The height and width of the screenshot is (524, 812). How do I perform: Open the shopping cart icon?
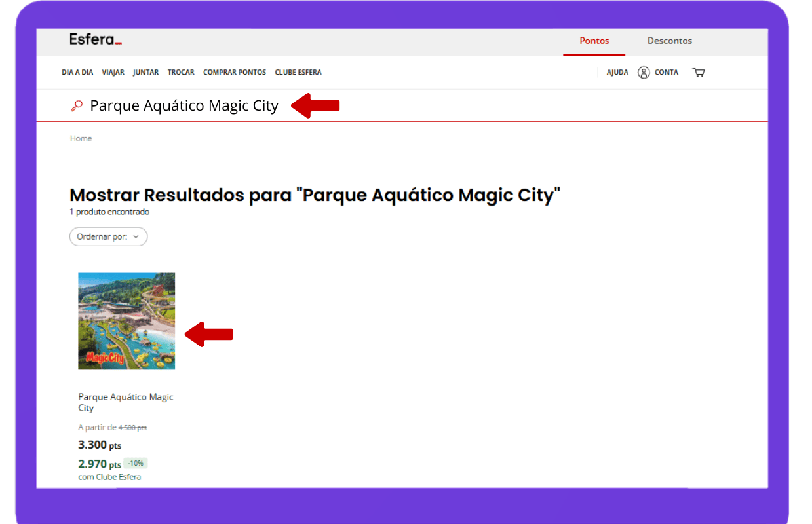[x=699, y=73]
